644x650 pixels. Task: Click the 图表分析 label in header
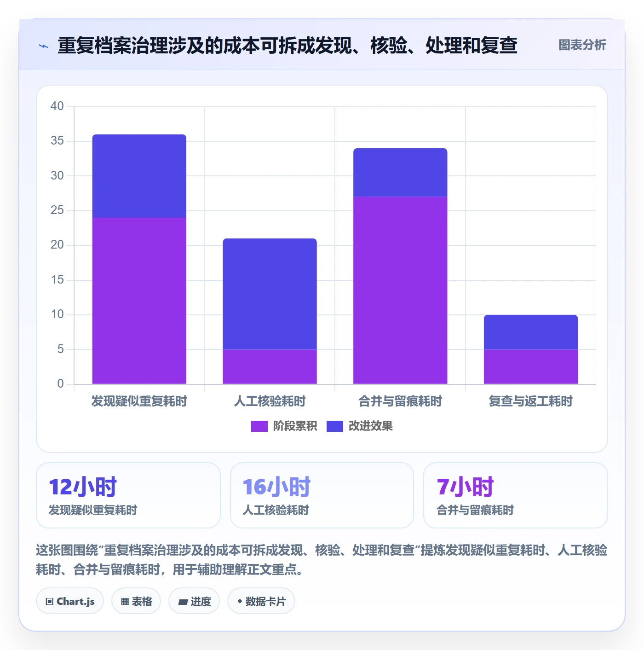tap(582, 45)
